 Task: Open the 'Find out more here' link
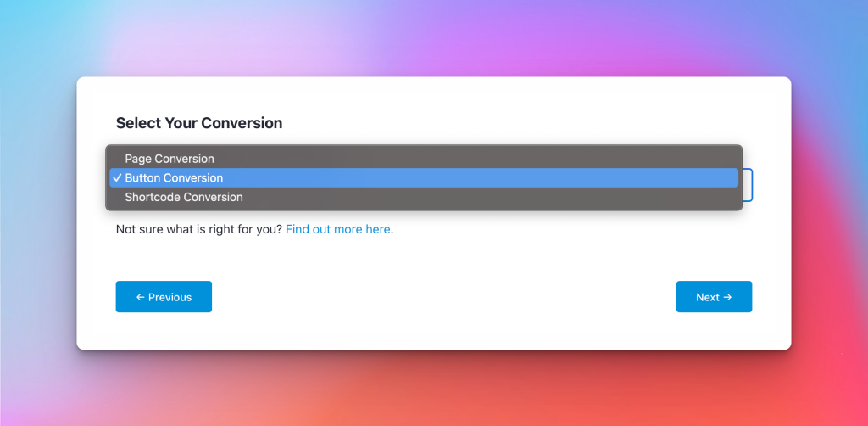coord(337,229)
